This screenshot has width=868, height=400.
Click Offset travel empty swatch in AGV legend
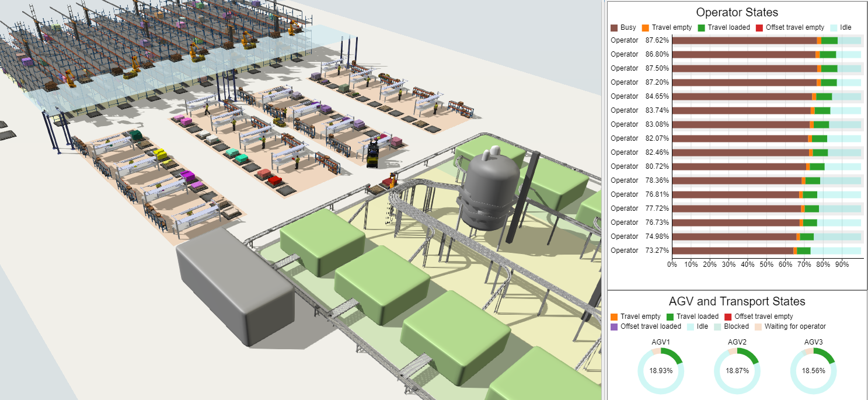728,316
